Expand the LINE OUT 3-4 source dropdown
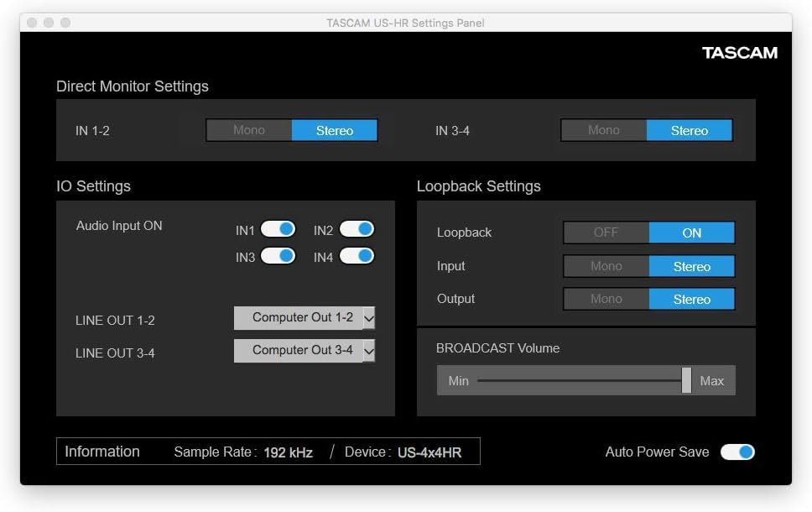812x512 pixels. [303, 351]
